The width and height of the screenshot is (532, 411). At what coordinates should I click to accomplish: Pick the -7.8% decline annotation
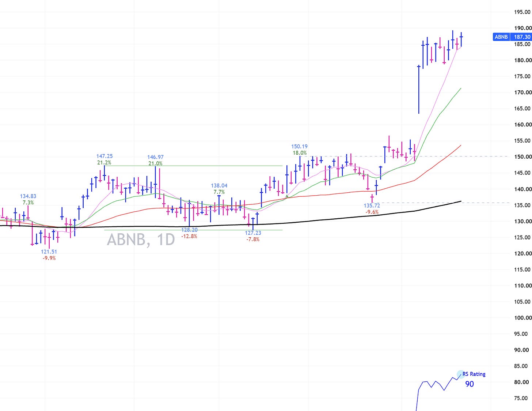tap(253, 240)
